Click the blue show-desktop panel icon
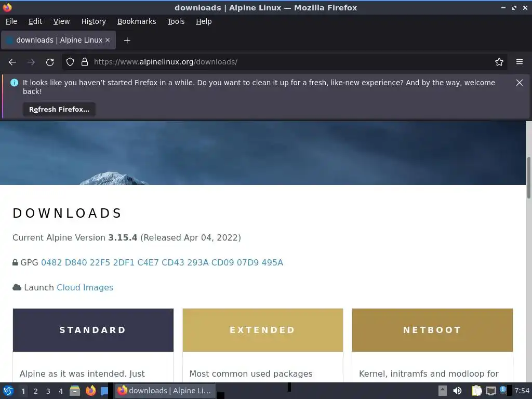This screenshot has height=399, width=532. (x=104, y=391)
